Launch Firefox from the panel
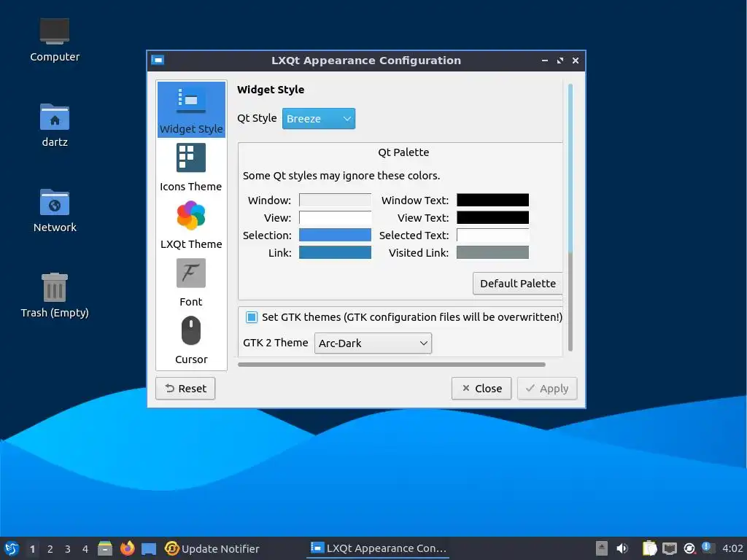Viewport: 747px width, 560px height. 127,548
